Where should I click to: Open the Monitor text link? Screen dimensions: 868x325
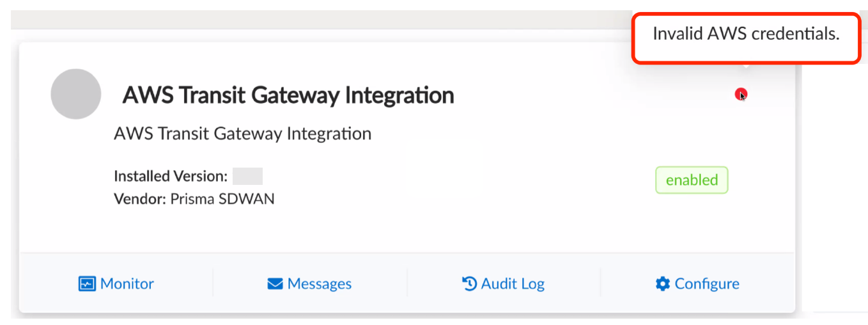pos(127,283)
